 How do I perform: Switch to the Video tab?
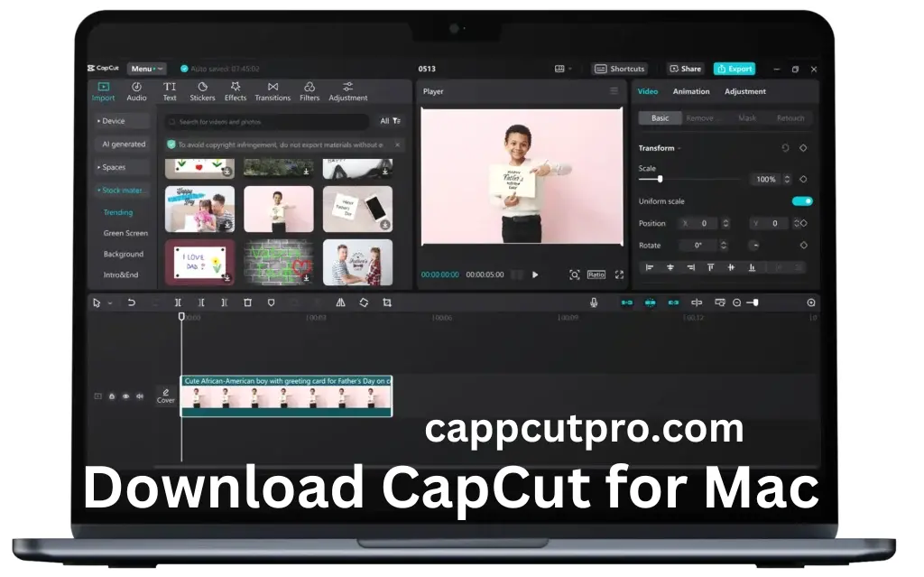point(648,91)
